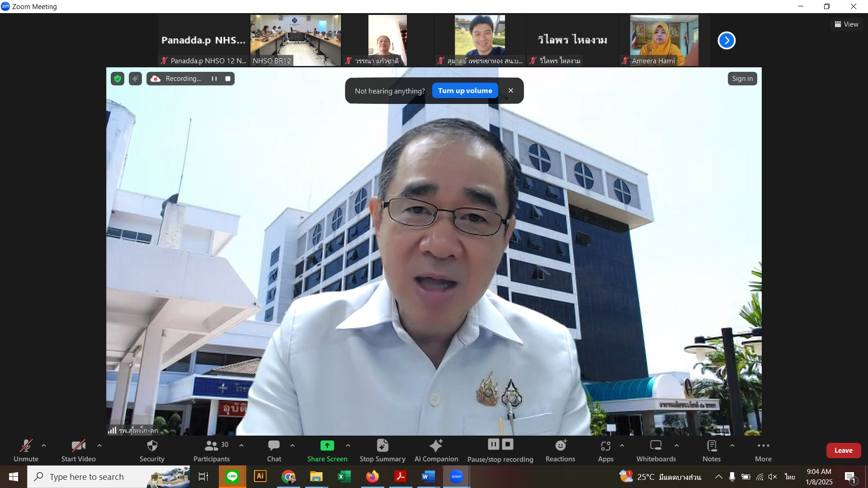
Task: Click the AI Companion sparkle indicator
Action: pos(135,79)
